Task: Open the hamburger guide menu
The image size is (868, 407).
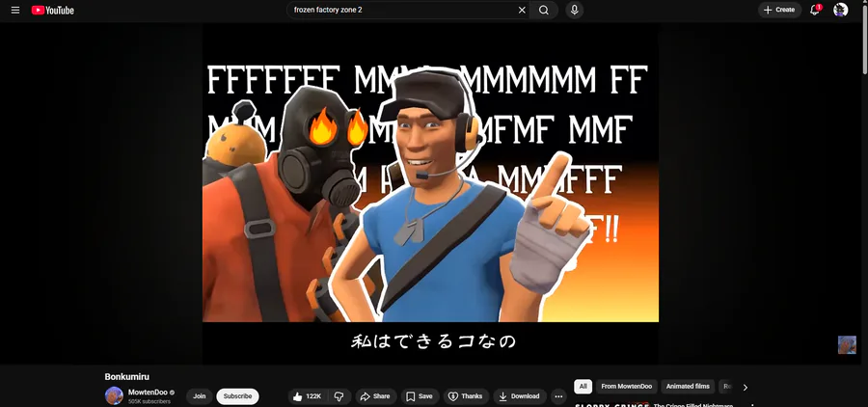Action: (x=15, y=10)
